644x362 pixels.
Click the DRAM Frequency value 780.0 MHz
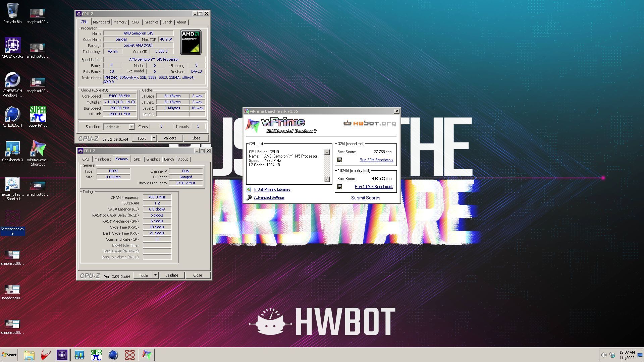click(157, 197)
